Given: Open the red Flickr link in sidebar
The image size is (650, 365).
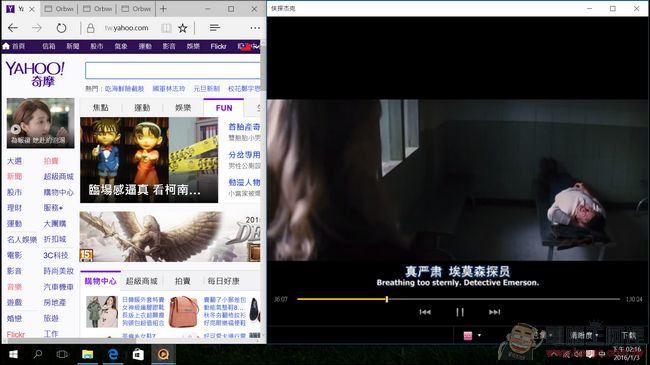Looking at the screenshot, I should pos(16,334).
